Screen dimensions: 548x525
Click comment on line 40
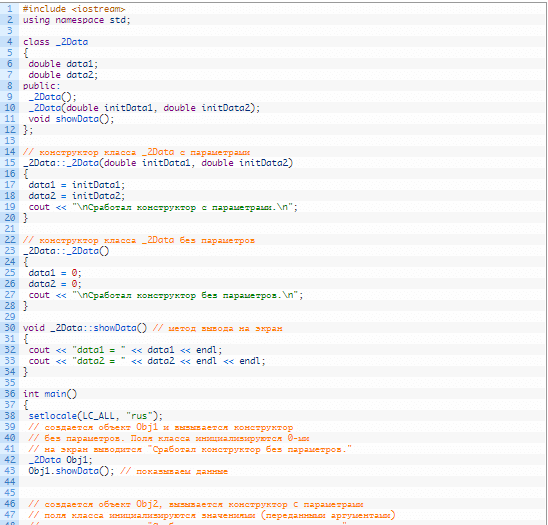(x=169, y=438)
